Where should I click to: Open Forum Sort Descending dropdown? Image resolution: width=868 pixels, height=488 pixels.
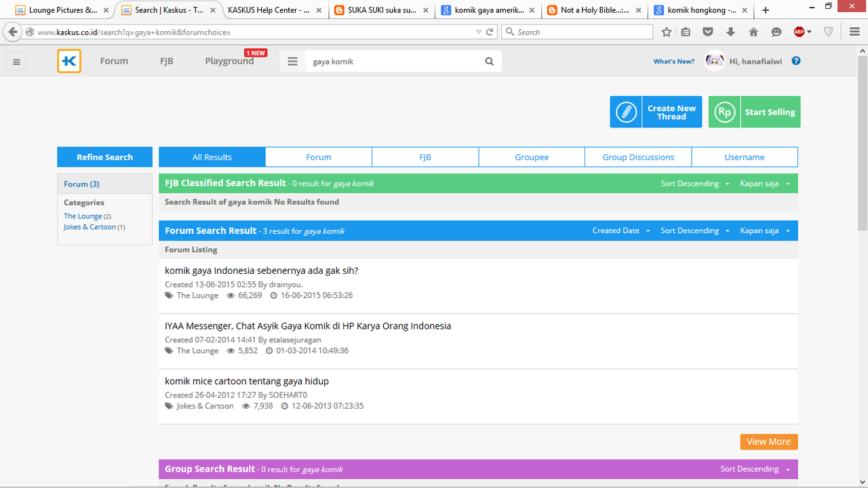click(x=695, y=230)
